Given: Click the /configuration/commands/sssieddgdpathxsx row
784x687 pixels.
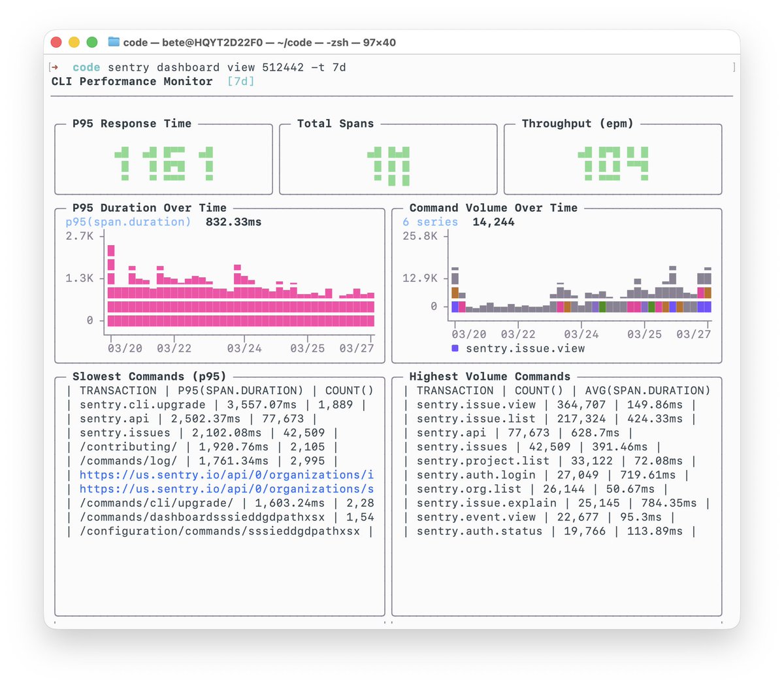Looking at the screenshot, I should tap(220, 531).
